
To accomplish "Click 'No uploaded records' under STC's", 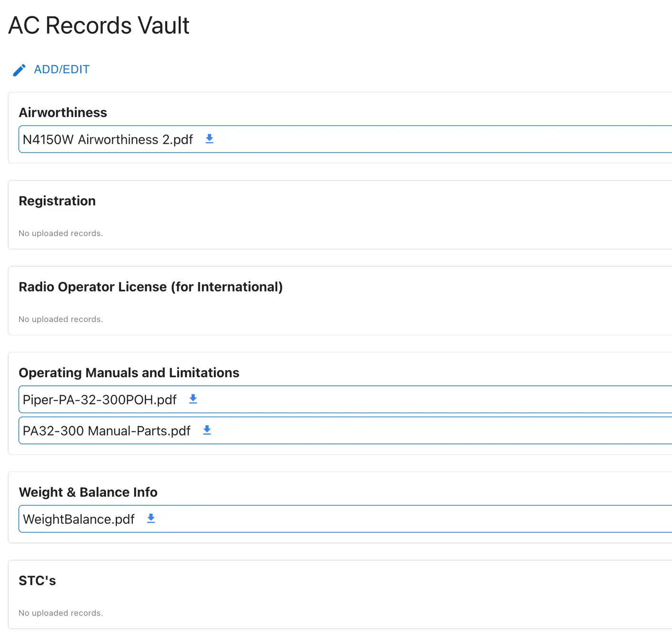I will click(60, 613).
